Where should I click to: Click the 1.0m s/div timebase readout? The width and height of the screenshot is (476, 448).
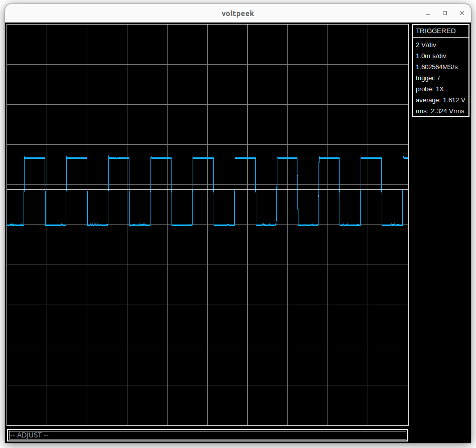(431, 56)
